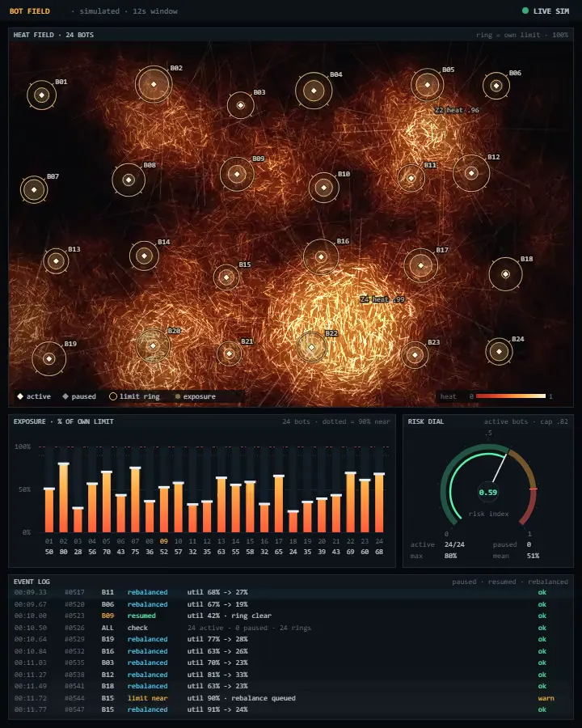Image resolution: width=582 pixels, height=728 pixels.
Task: Pick bot B04 limit ring marker
Action: tap(314, 91)
